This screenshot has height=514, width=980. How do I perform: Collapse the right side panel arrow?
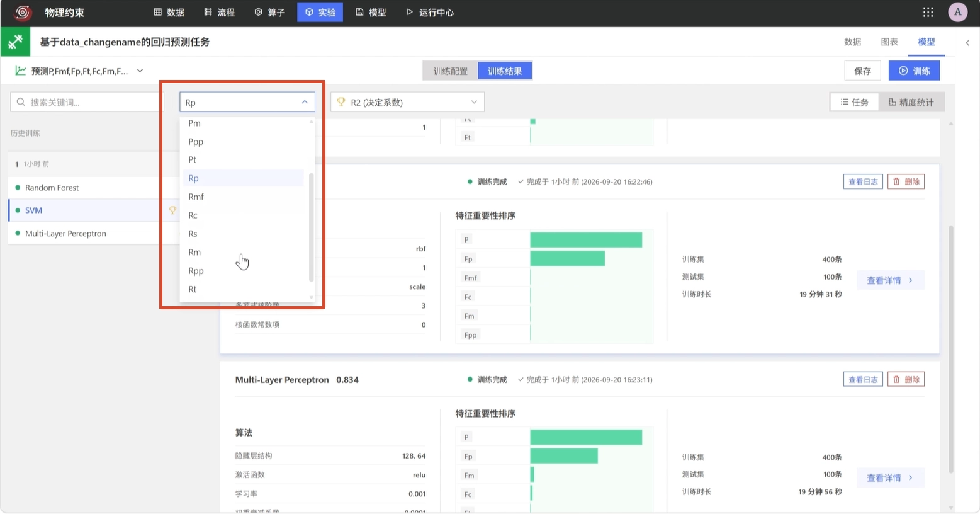click(967, 43)
